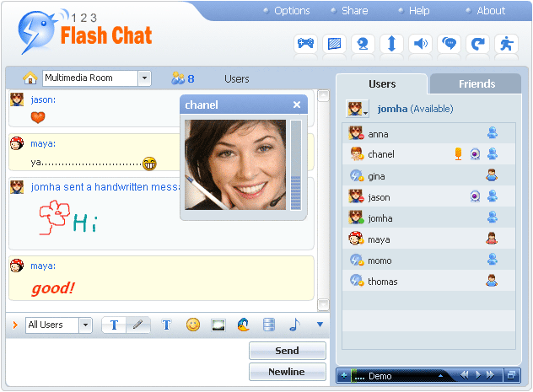Open the Multimedia Room dropdown
Image resolution: width=533 pixels, height=392 pixels.
(144, 78)
